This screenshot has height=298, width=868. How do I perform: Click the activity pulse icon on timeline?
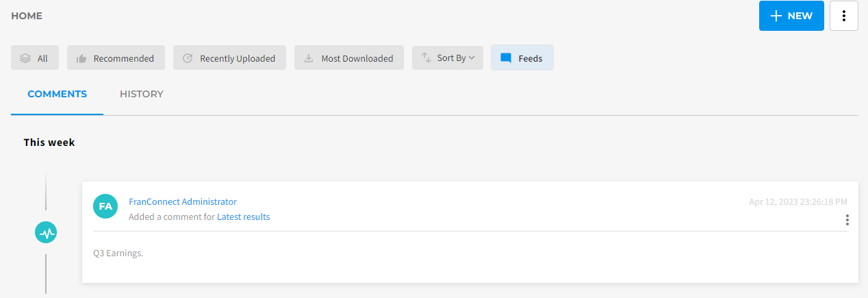[x=46, y=233]
